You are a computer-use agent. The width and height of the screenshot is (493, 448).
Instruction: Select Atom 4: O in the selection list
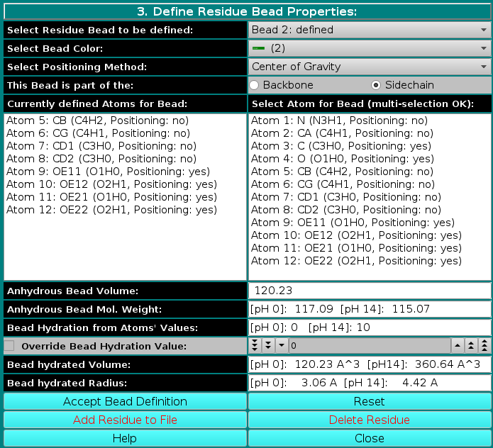coord(342,159)
